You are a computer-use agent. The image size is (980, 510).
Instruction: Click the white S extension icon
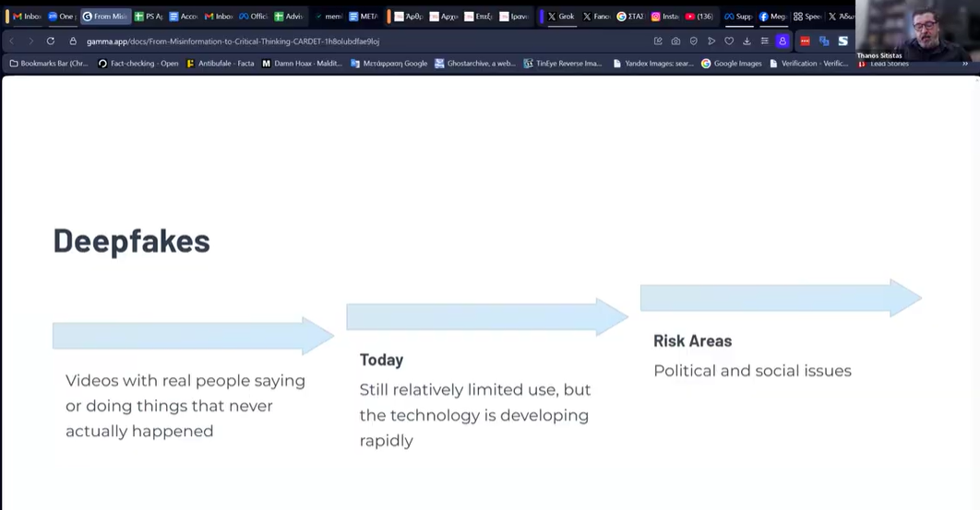[x=843, y=42]
